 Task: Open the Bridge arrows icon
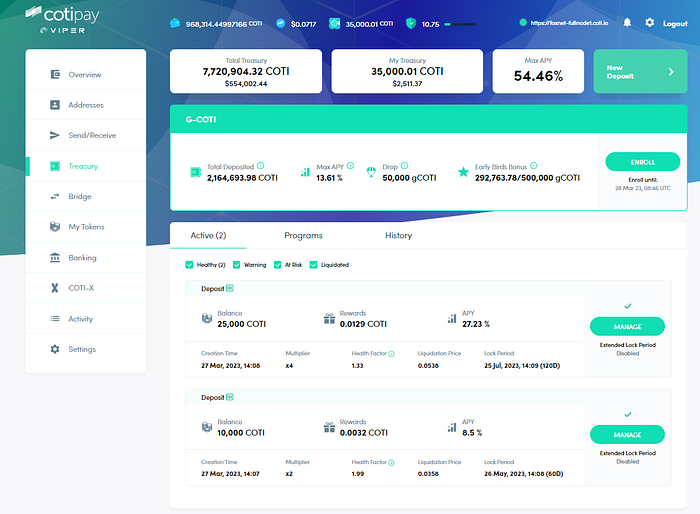(55, 196)
